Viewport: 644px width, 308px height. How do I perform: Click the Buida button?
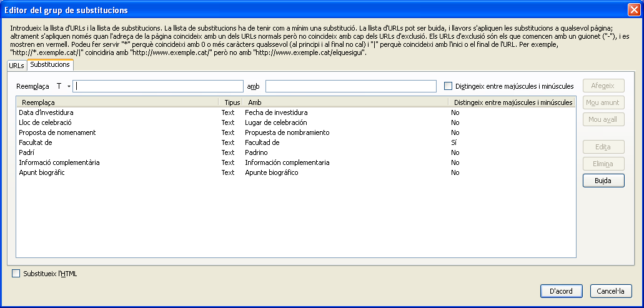(603, 181)
